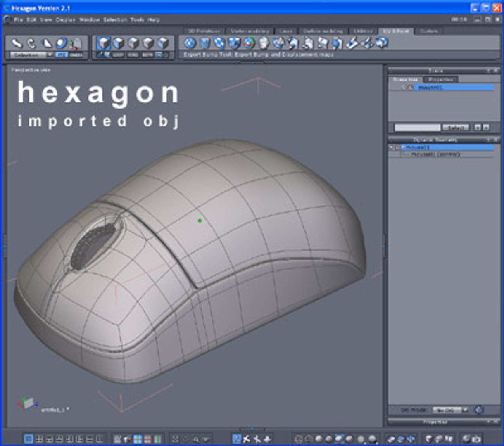504x446 pixels.
Task: Click the axis orientation gizmo in viewport
Action: pos(27,403)
